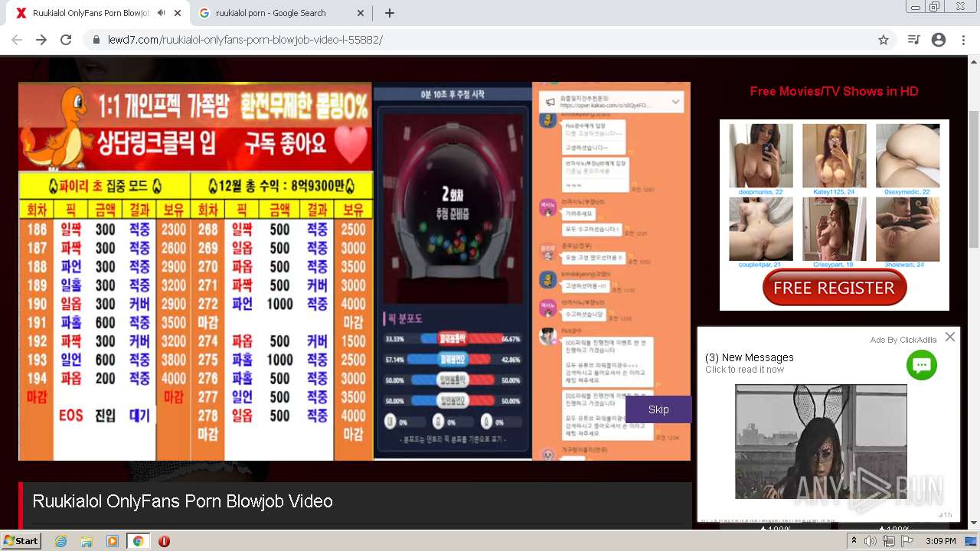Open the network tray icon
980x551 pixels.
point(889,541)
